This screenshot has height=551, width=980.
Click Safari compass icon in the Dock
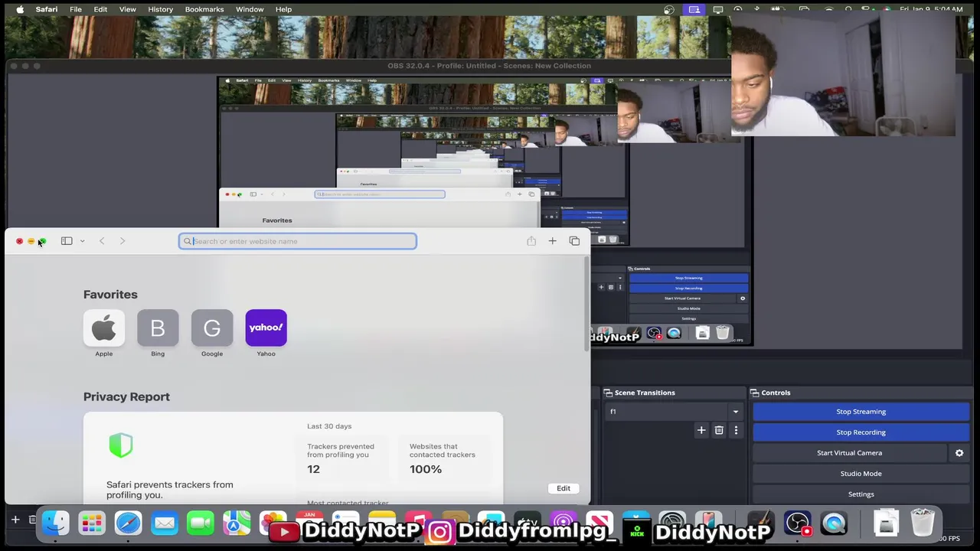128,523
